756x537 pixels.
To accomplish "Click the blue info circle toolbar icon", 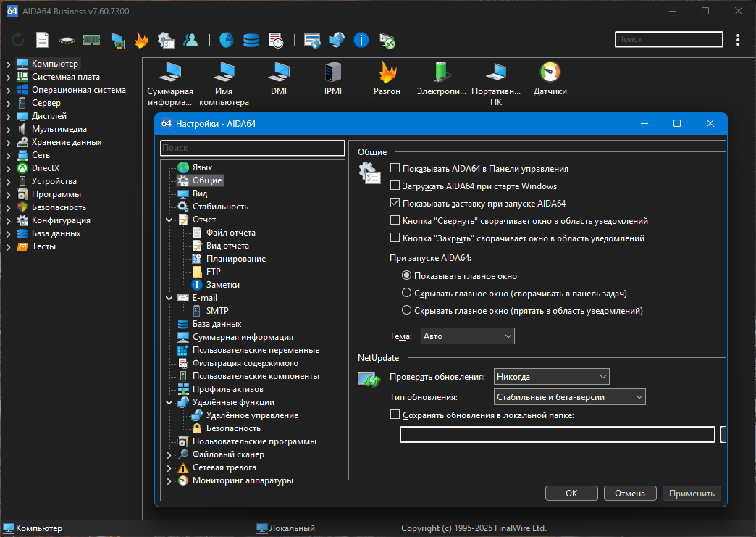I will [361, 40].
